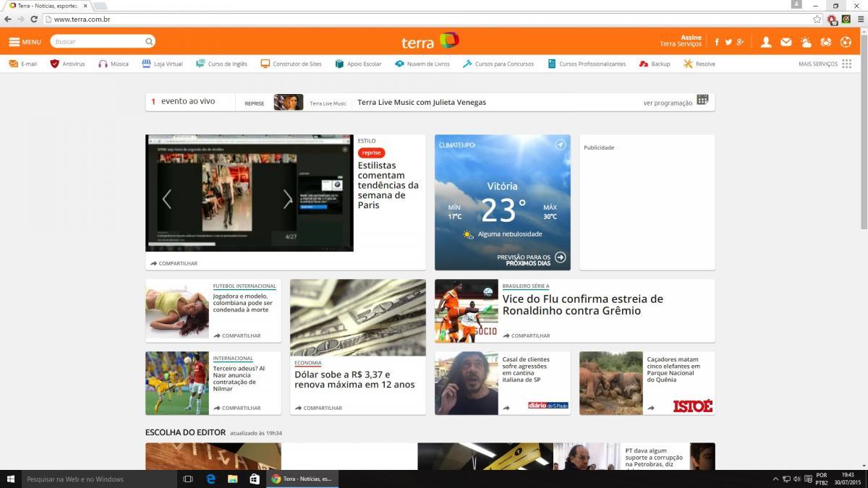
Task: Open the Antivirus service link
Action: point(67,64)
